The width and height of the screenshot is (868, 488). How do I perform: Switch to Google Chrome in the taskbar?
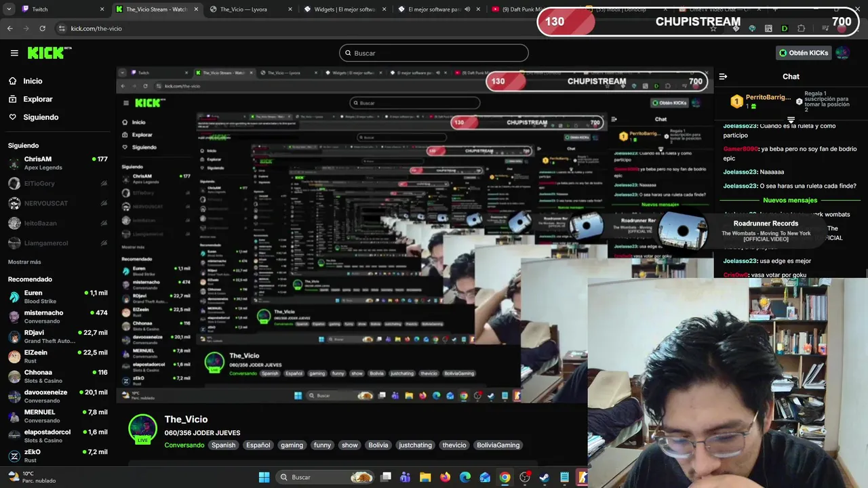pyautogui.click(x=505, y=477)
